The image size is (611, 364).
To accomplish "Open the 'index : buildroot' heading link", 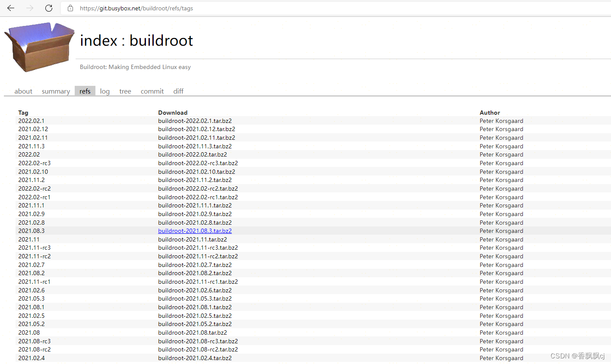I will (x=136, y=40).
